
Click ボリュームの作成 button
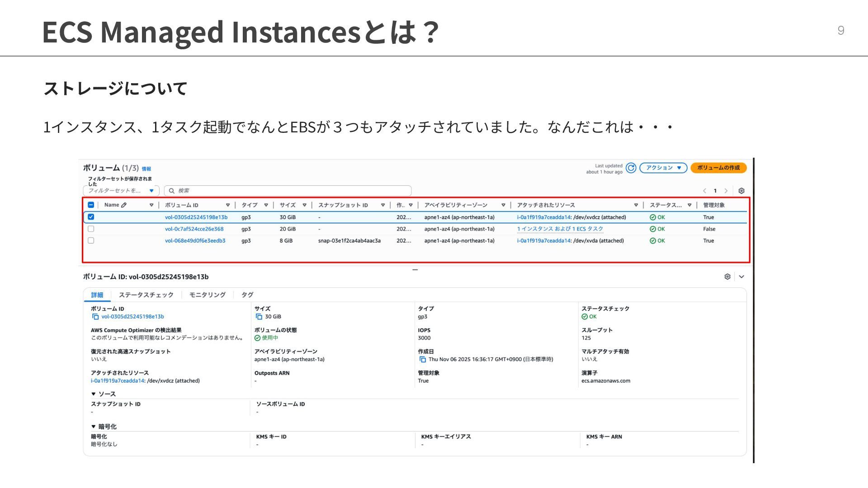[718, 168]
